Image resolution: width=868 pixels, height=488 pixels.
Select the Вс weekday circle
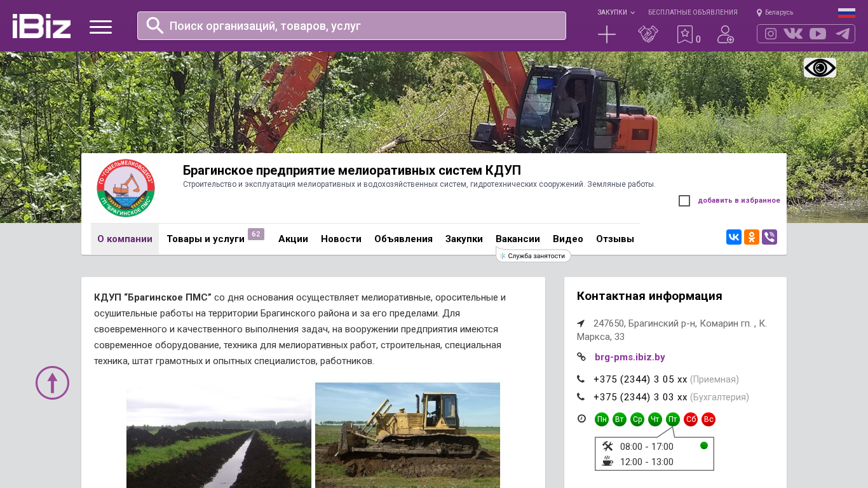(x=709, y=419)
